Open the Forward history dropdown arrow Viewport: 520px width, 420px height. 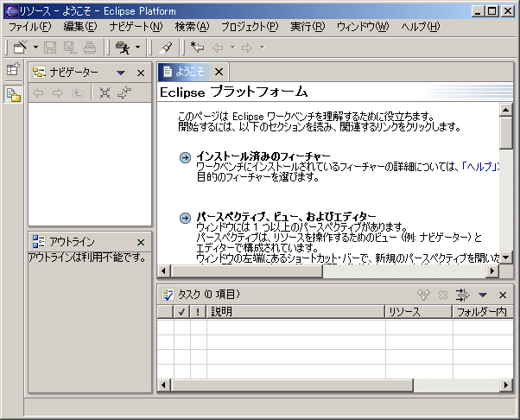pos(262,48)
